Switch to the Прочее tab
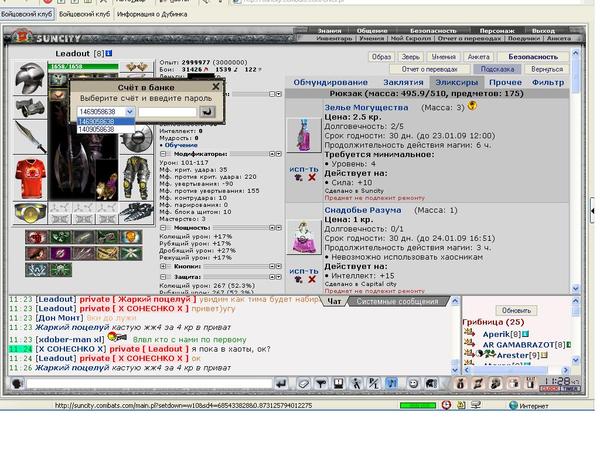 [x=505, y=82]
